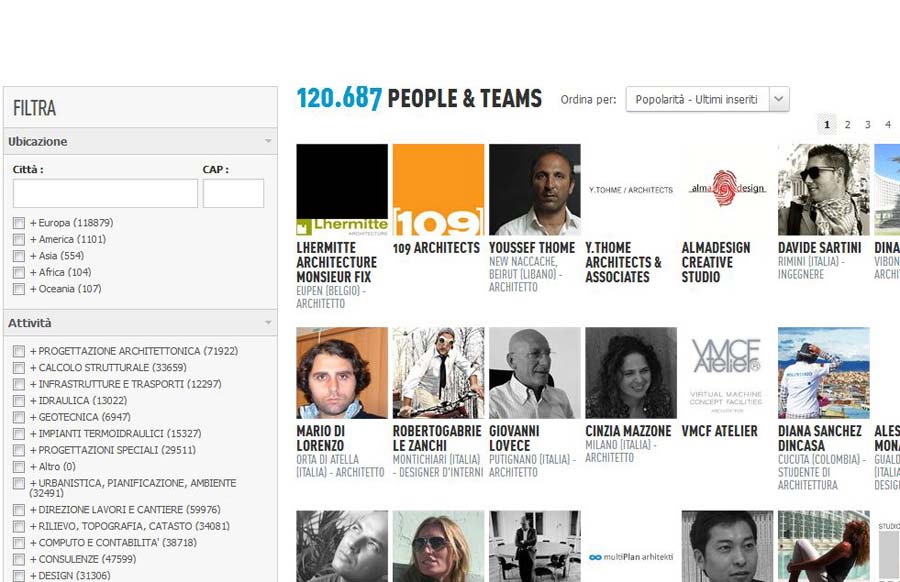Tick the Europa (118879) checkbox
Viewport: 900px width, 582px height.
19,223
